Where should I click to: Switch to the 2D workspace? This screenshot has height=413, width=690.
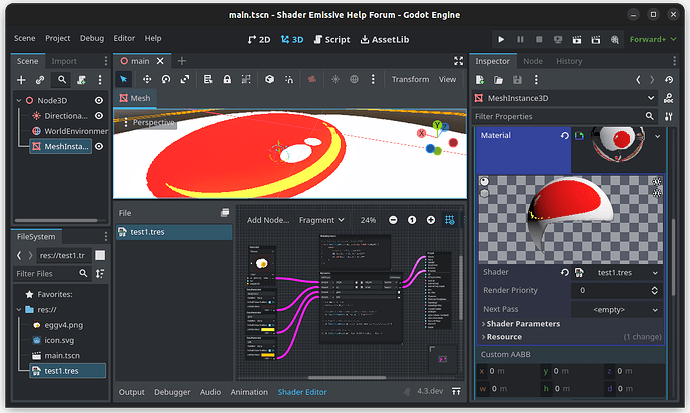pyautogui.click(x=259, y=40)
